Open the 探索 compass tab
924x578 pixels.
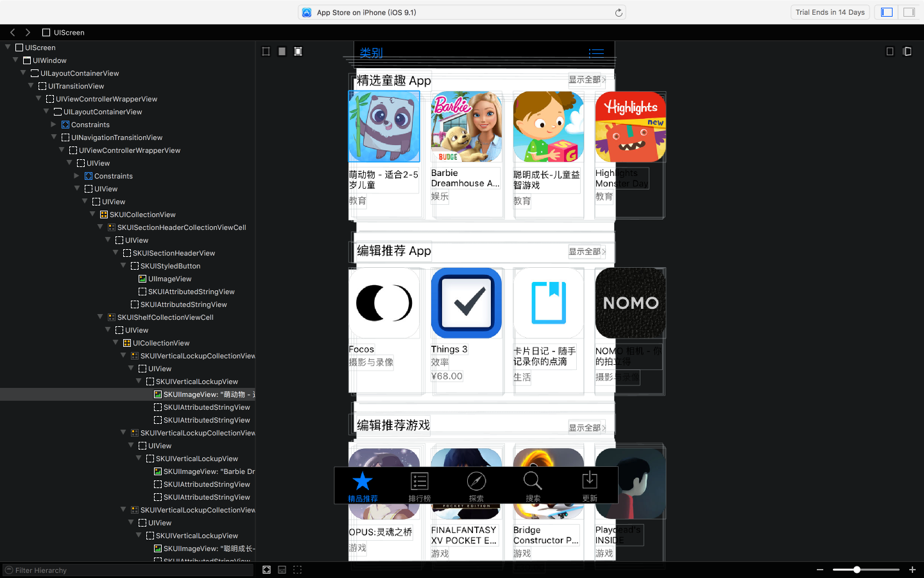pos(476,486)
